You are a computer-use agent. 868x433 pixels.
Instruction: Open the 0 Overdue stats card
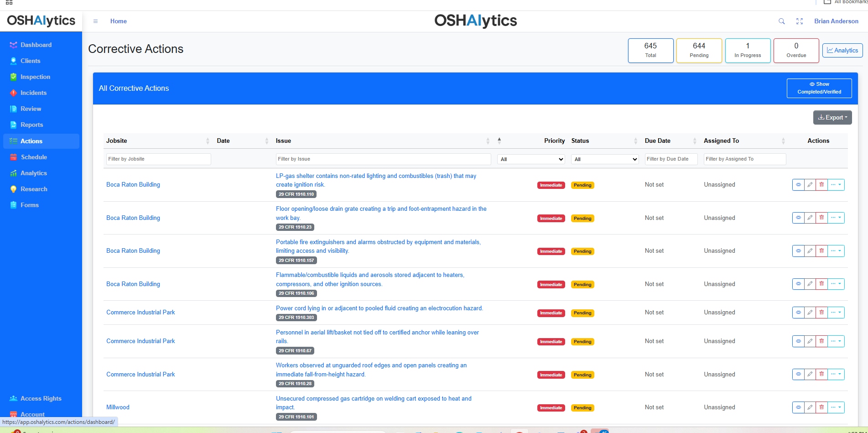(x=796, y=50)
